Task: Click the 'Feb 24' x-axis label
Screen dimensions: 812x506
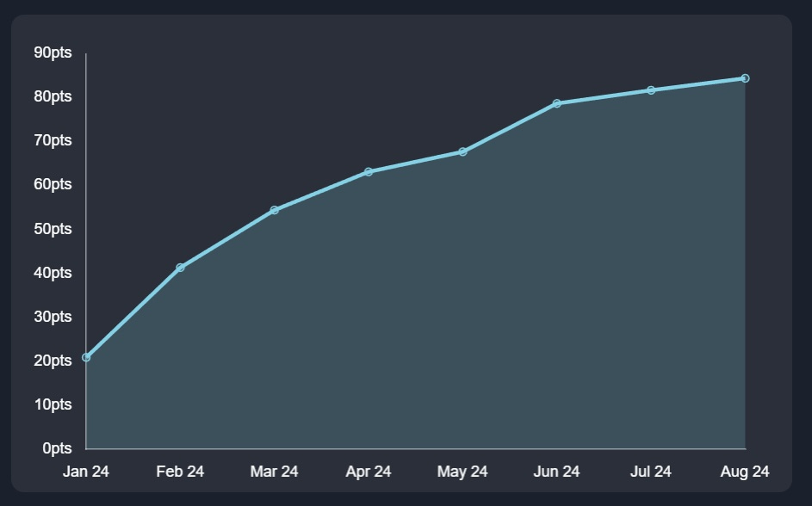Action: click(x=180, y=472)
